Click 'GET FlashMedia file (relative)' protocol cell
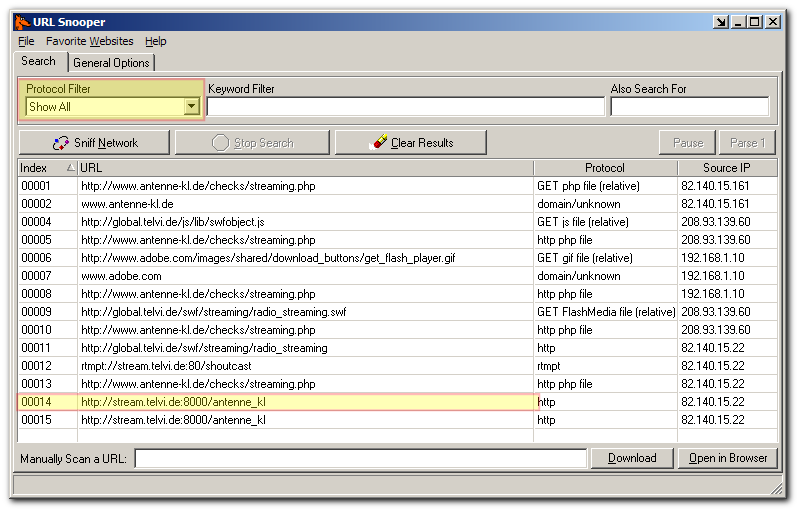797x509 pixels. coord(606,312)
